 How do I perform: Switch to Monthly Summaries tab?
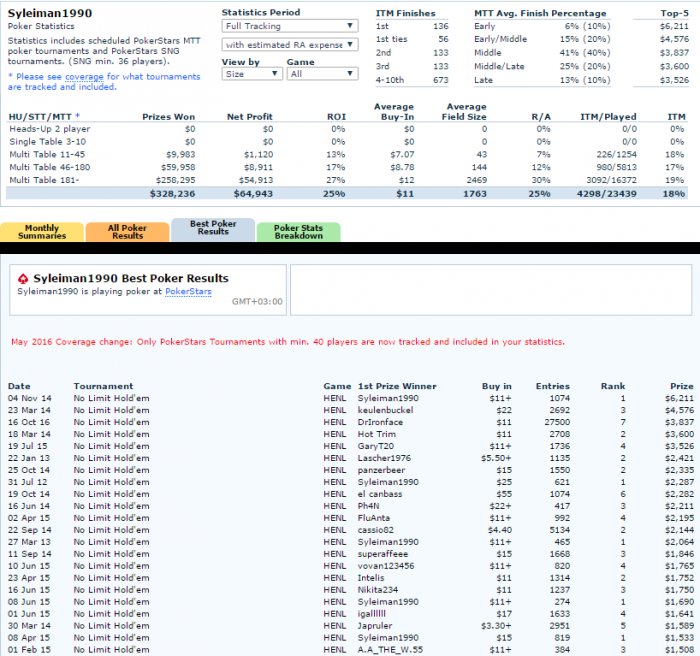pyautogui.click(x=41, y=231)
